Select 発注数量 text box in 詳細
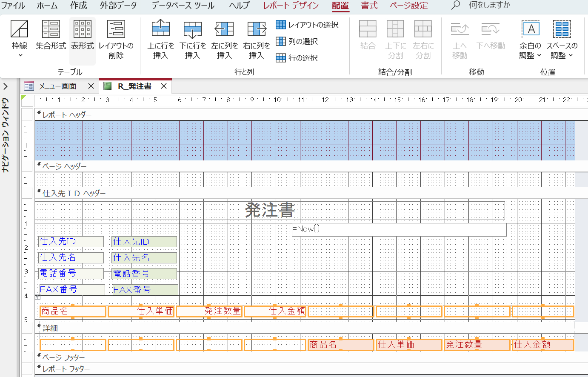588x377 pixels. (x=477, y=345)
